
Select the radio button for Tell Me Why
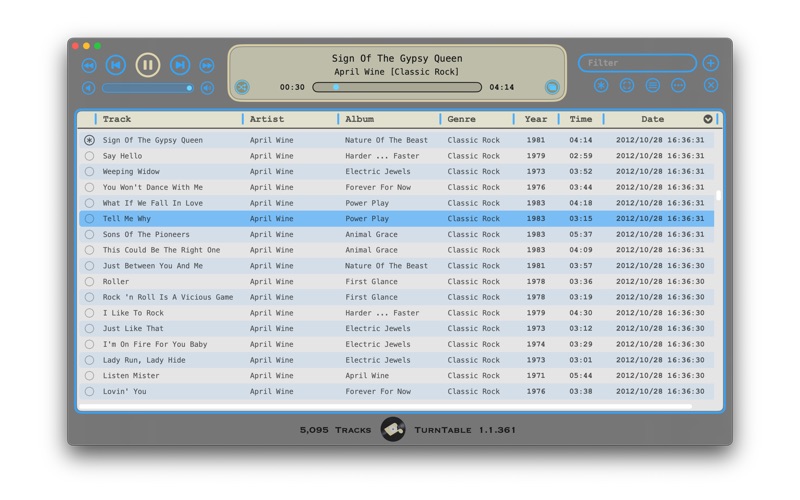click(x=89, y=218)
